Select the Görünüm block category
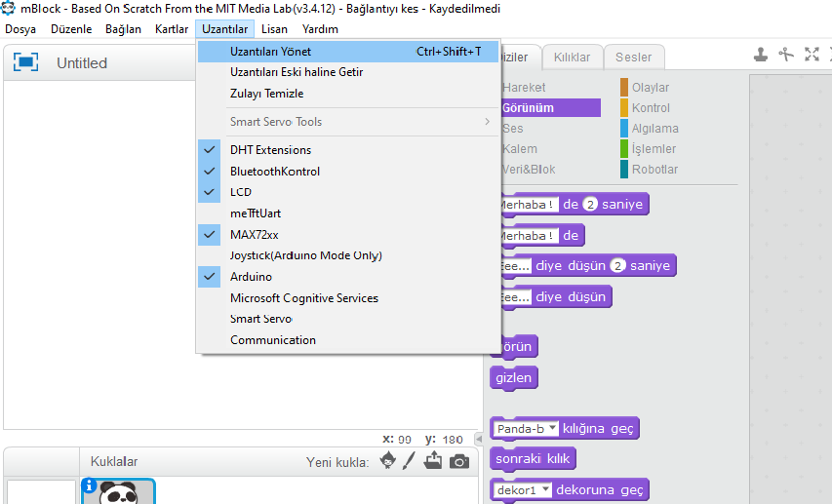Image resolution: width=832 pixels, height=504 pixels. [x=550, y=107]
